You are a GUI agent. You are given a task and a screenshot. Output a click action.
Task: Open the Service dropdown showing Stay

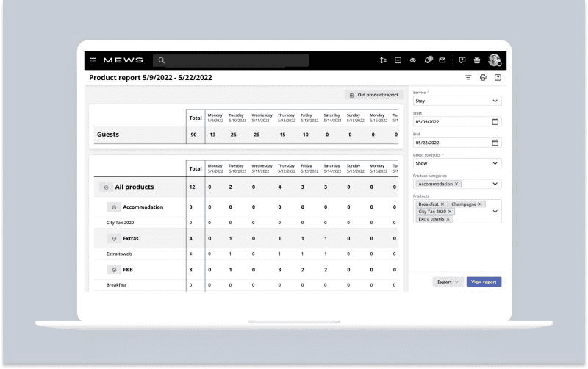(456, 101)
